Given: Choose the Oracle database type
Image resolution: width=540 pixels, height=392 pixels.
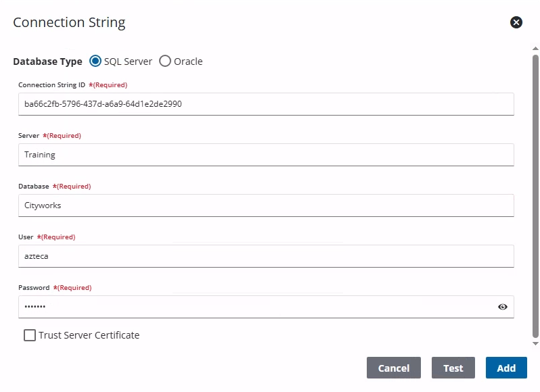Looking at the screenshot, I should pyautogui.click(x=165, y=62).
